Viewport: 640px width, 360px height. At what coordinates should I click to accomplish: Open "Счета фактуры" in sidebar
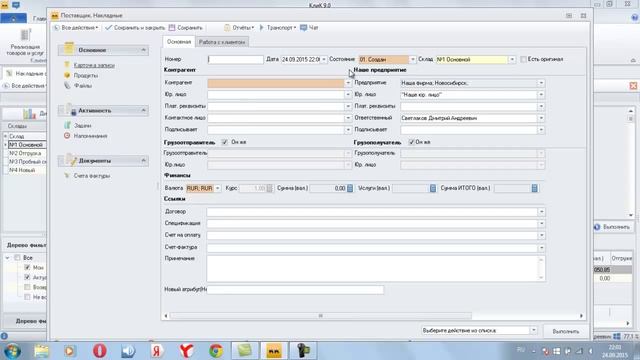92,176
